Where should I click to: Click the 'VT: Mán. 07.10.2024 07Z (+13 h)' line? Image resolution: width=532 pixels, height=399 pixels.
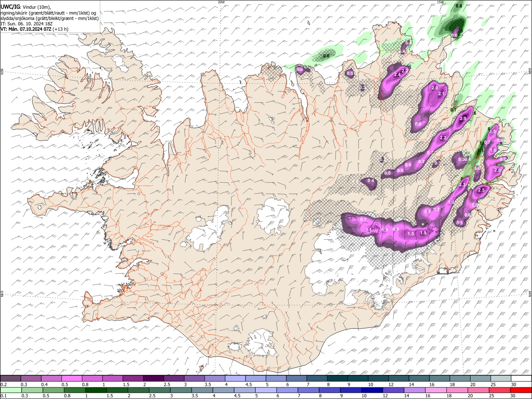pyautogui.click(x=34, y=29)
